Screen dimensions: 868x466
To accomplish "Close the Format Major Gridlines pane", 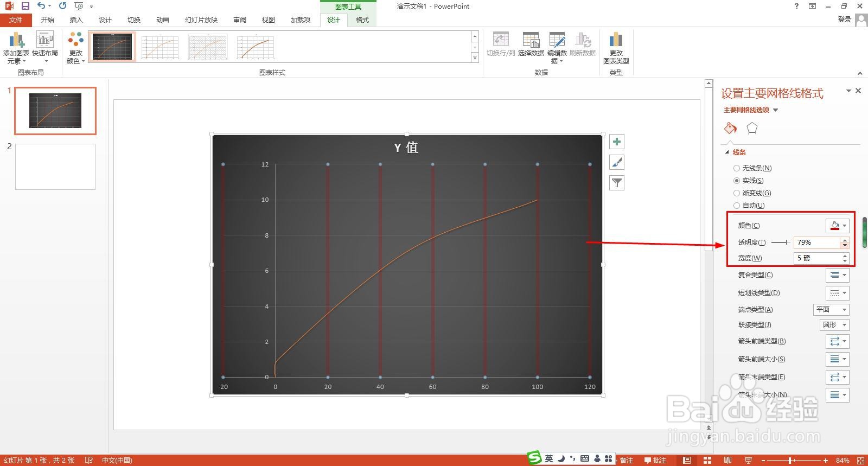I will coord(858,91).
